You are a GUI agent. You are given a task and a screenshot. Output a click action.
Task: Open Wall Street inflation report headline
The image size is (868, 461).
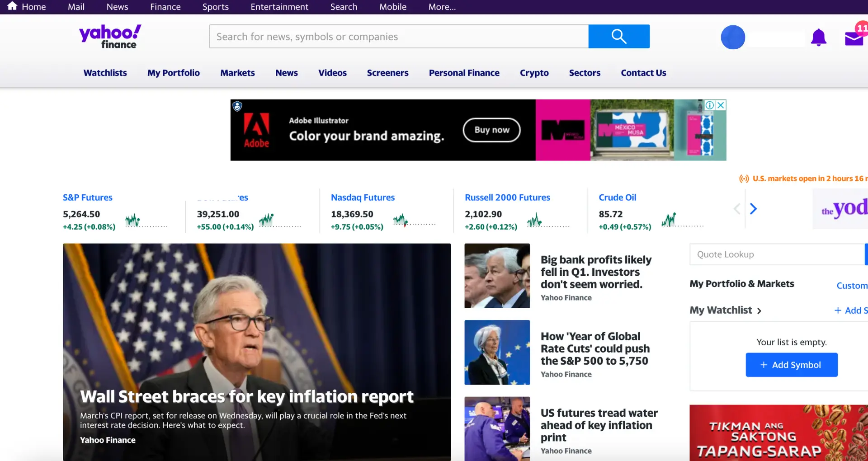(247, 396)
